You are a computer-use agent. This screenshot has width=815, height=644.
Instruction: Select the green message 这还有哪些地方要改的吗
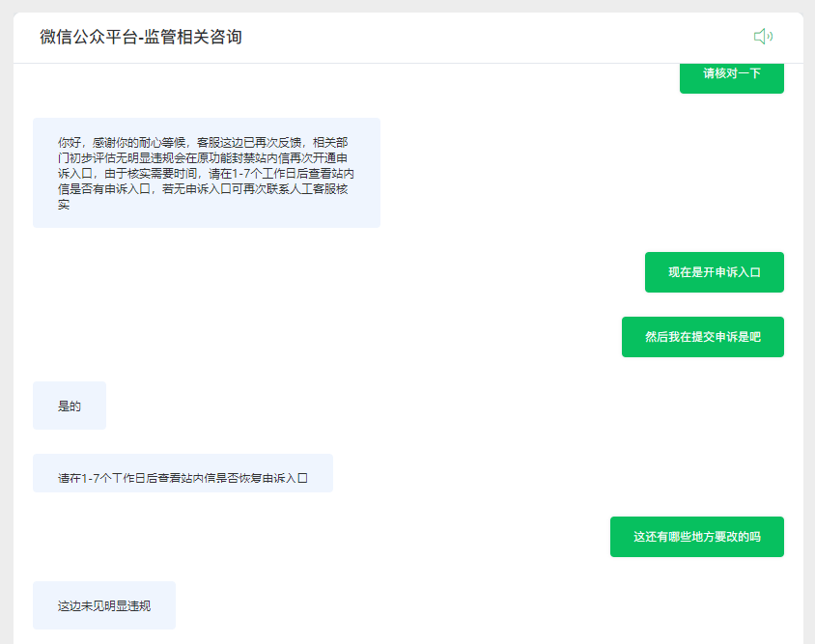coord(697,537)
